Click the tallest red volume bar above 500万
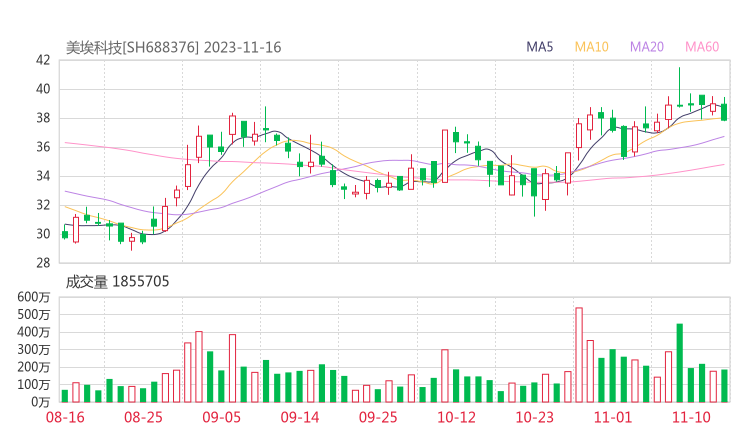740x440 pixels. [579, 355]
